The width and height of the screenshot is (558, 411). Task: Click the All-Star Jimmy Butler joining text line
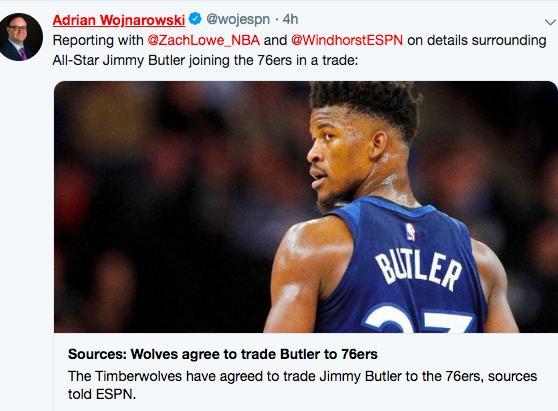coord(205,60)
